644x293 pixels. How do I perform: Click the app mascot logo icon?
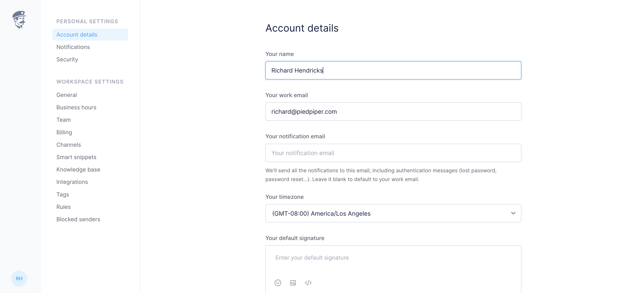(x=19, y=19)
